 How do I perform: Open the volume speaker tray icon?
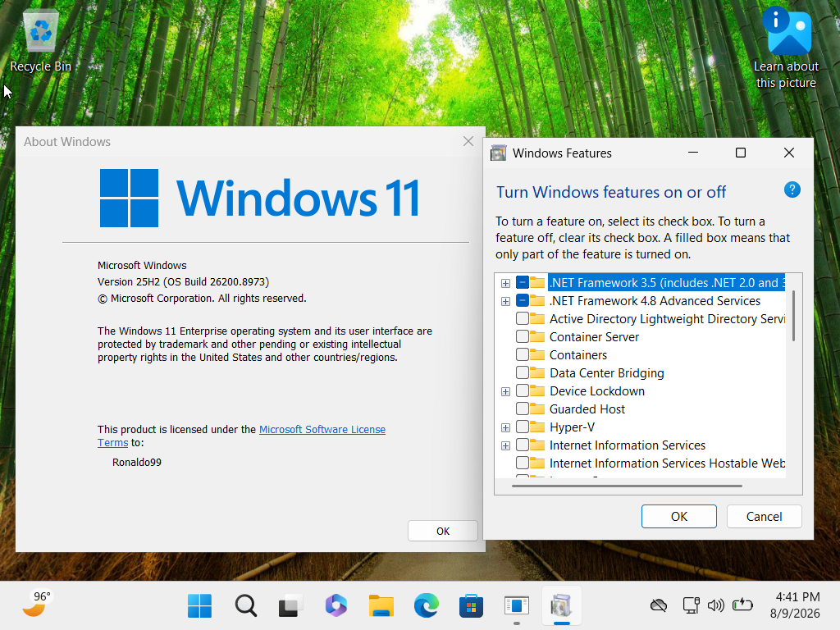(715, 606)
